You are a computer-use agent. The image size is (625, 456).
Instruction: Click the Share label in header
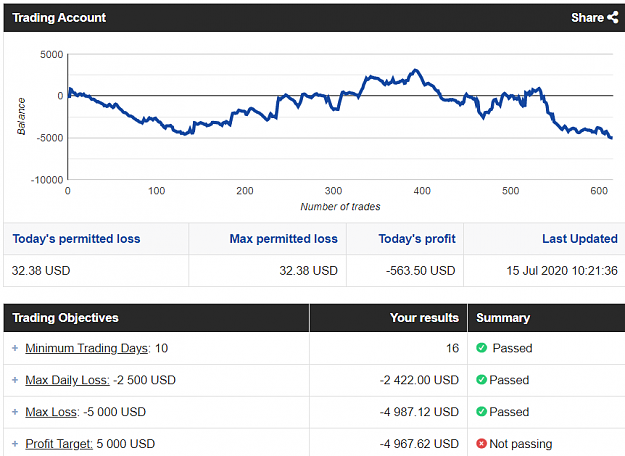point(587,18)
